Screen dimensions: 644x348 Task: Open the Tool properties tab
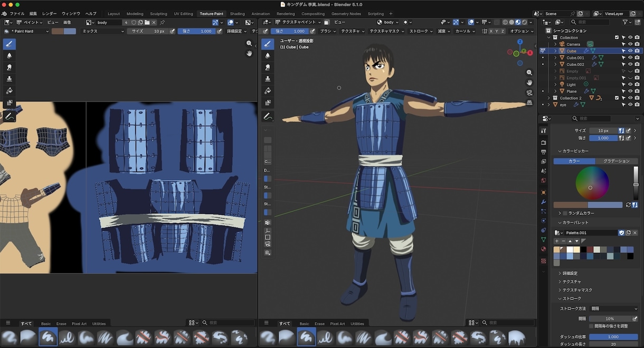tap(543, 130)
